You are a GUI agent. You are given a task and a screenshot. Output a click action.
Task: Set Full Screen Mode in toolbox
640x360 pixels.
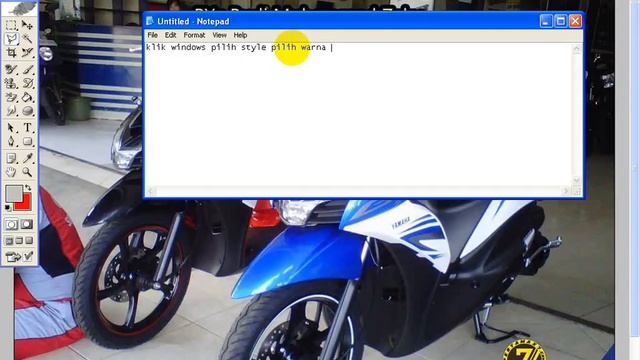point(29,241)
